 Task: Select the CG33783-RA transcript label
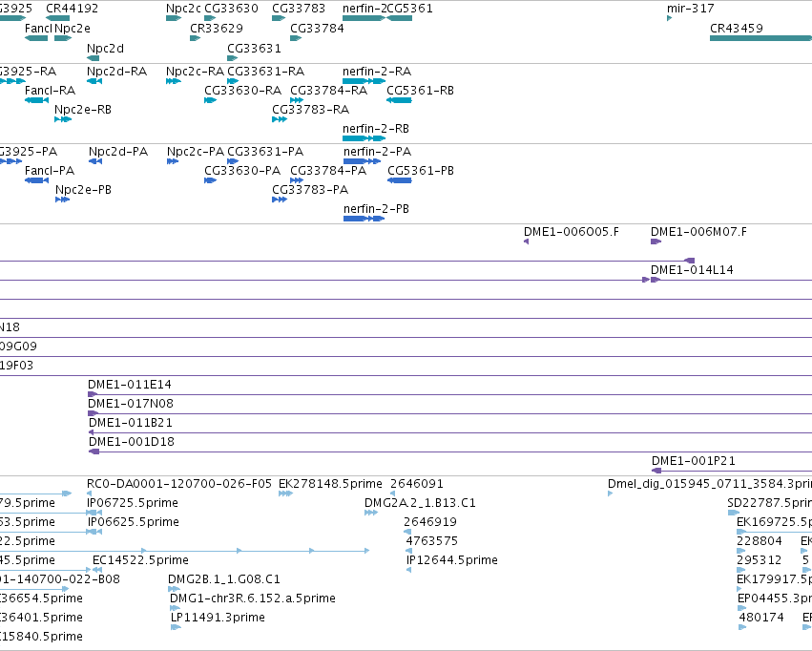311,109
